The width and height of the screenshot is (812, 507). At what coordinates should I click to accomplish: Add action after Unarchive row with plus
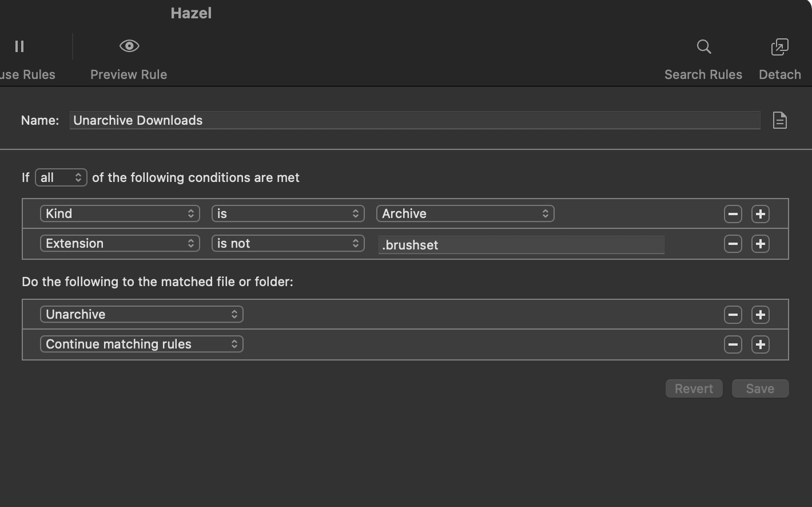[761, 315]
